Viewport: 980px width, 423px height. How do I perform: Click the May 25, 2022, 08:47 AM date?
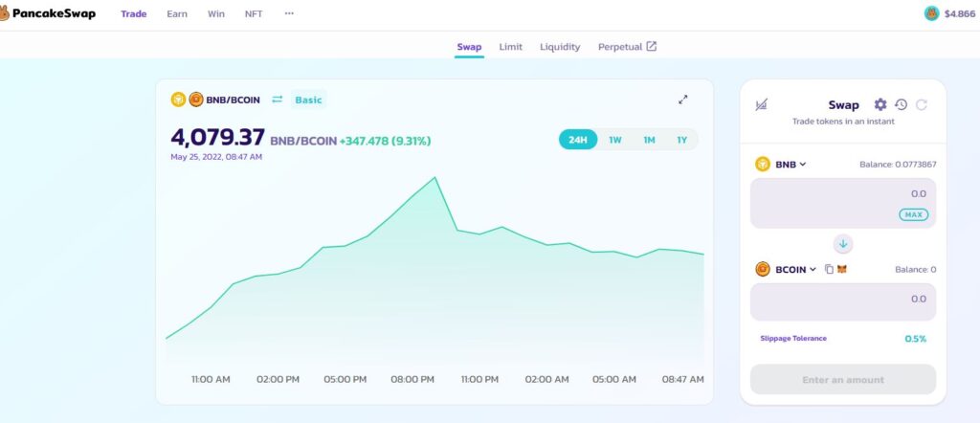(216, 157)
